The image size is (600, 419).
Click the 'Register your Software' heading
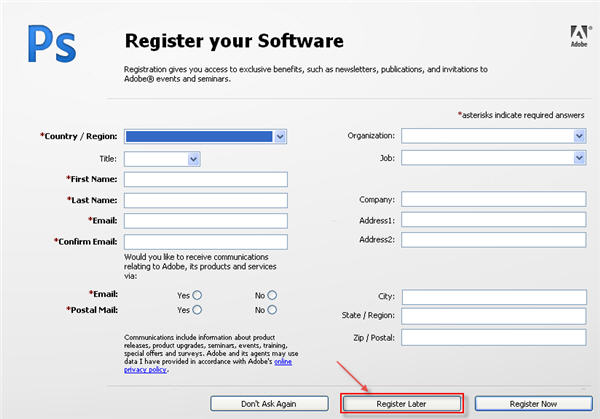coord(234,41)
